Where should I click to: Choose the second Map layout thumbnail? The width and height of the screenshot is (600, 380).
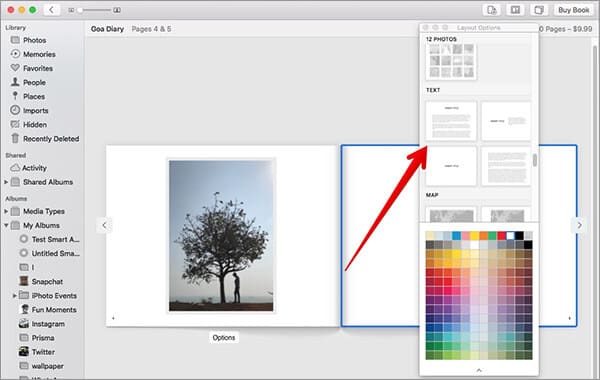tap(506, 214)
